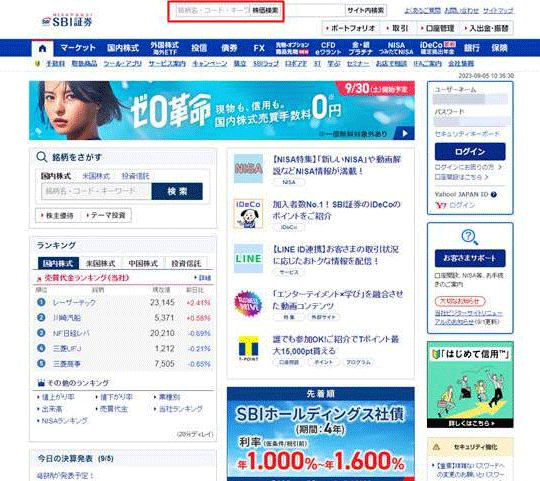This screenshot has width=540, height=481.
Task: Open the NISAランキング link
Action: click(64, 421)
